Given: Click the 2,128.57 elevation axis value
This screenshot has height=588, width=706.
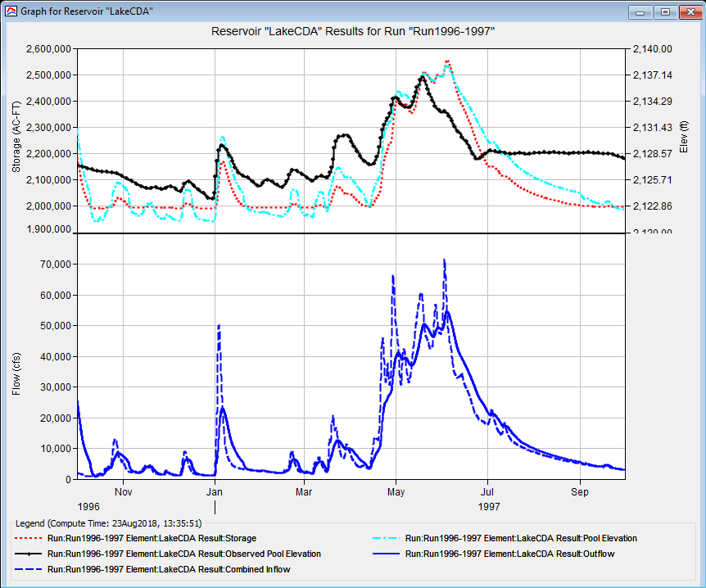Looking at the screenshot, I should pyautogui.click(x=653, y=153).
